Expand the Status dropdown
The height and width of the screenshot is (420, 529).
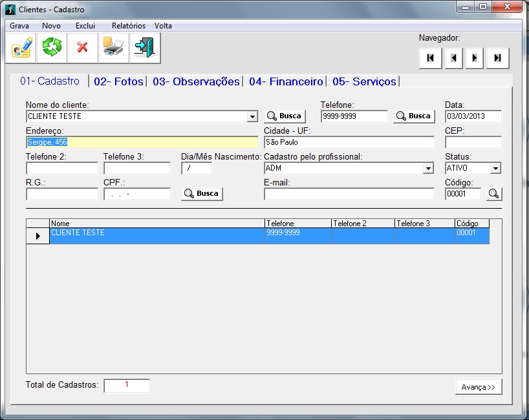495,169
